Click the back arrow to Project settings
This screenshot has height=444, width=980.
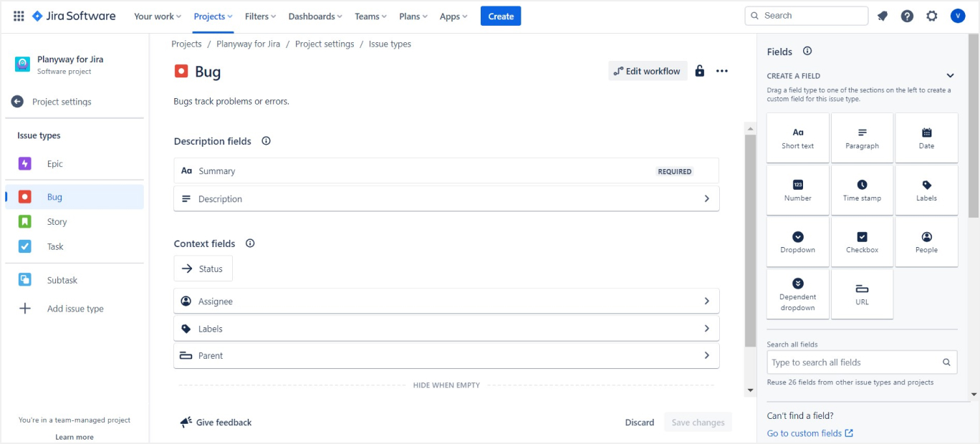tap(17, 102)
